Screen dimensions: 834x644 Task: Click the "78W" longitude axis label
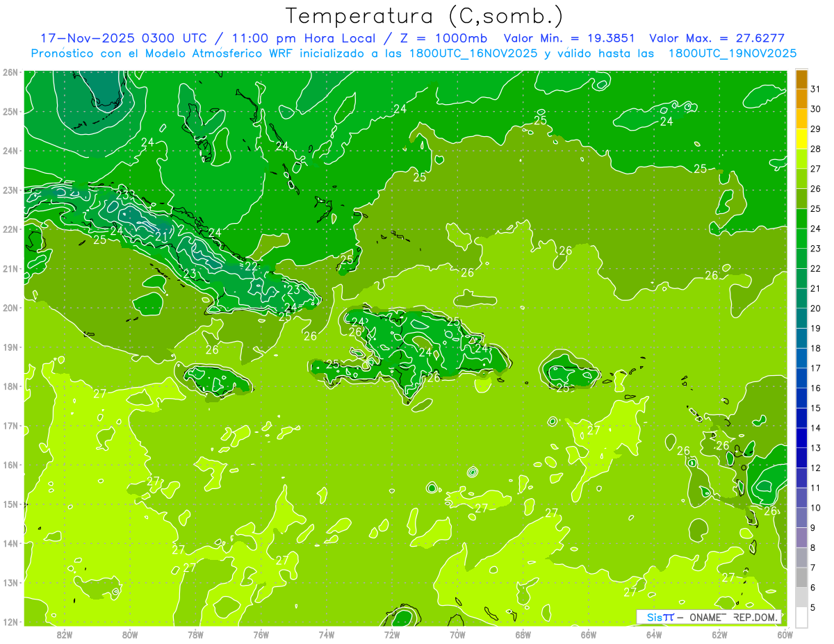195,634
